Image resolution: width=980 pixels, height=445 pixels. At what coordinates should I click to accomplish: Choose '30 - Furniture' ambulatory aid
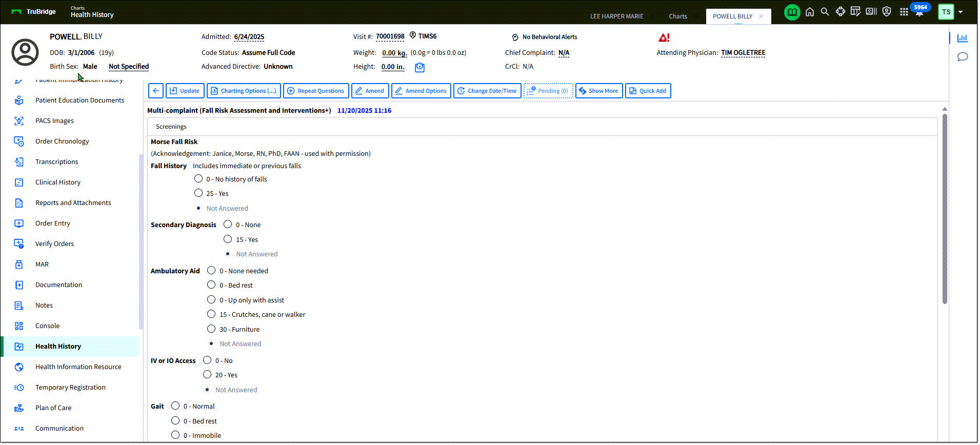pyautogui.click(x=211, y=329)
